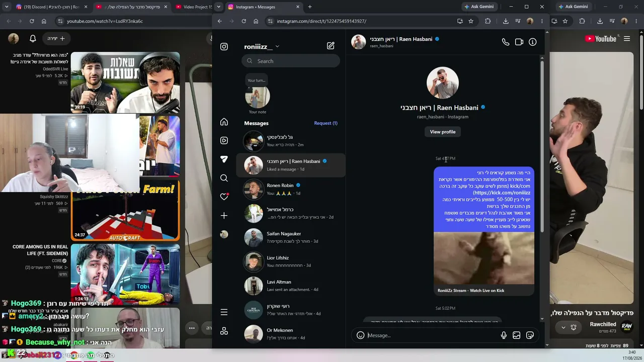644x362 pixels.
Task: Open the message Request (1) link
Action: (326, 123)
